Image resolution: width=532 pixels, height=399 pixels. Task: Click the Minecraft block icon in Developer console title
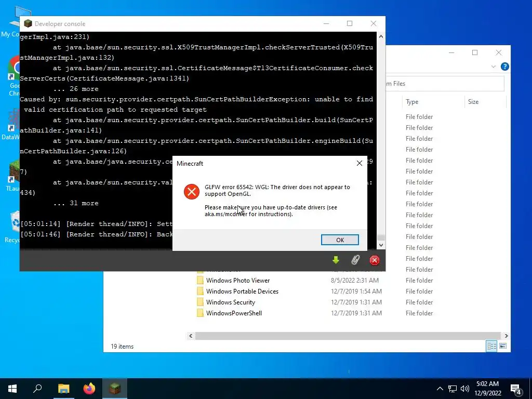coord(28,24)
